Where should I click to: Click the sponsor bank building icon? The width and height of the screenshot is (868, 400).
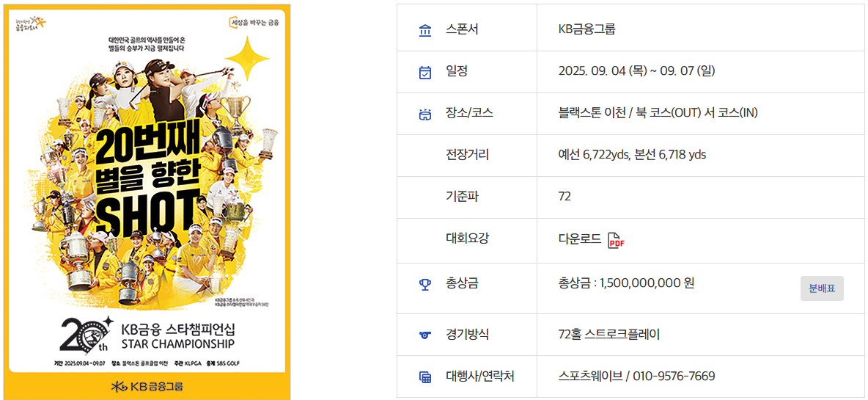click(424, 31)
